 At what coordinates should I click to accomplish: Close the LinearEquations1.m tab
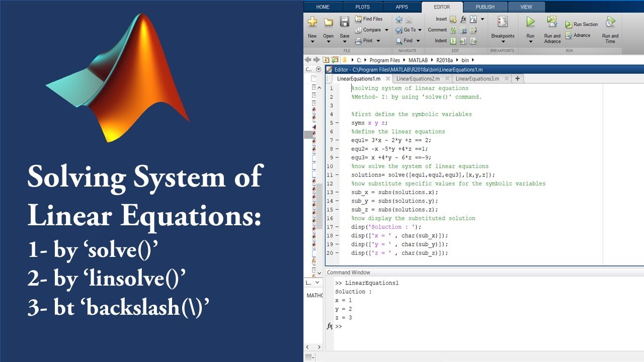388,78
